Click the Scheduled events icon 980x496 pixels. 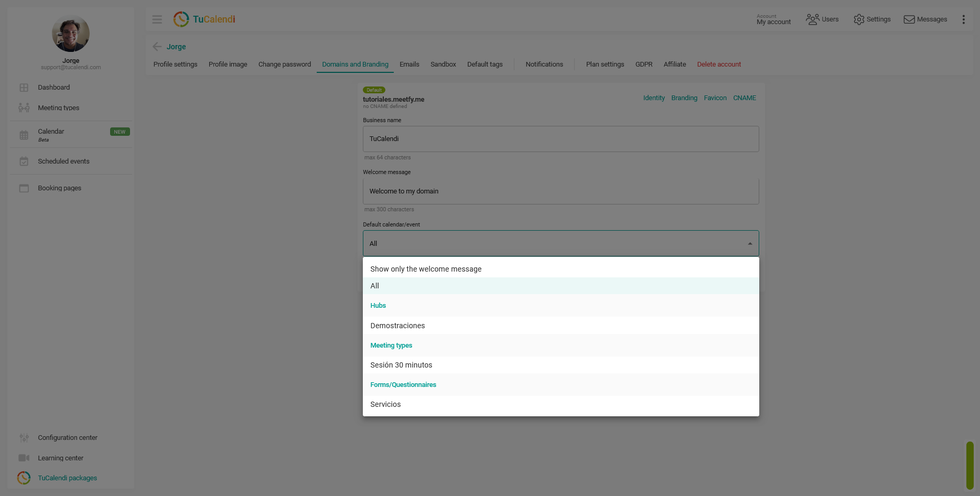coord(24,161)
